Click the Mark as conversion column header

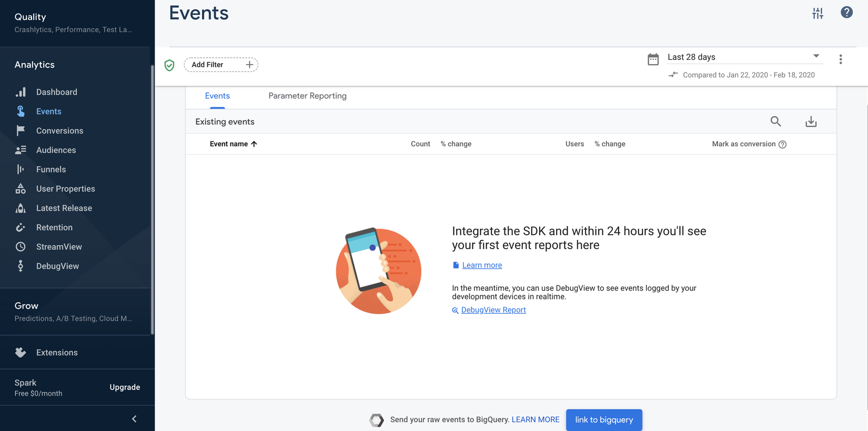744,144
